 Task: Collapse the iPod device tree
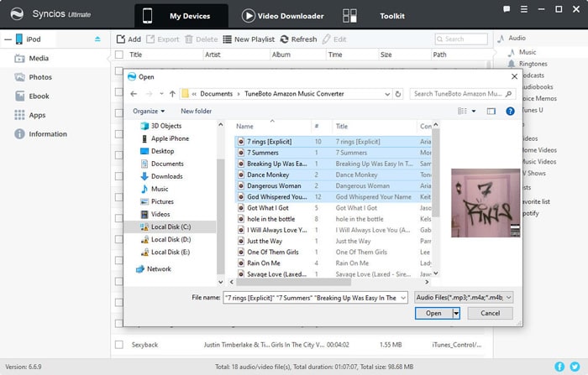tap(8, 39)
